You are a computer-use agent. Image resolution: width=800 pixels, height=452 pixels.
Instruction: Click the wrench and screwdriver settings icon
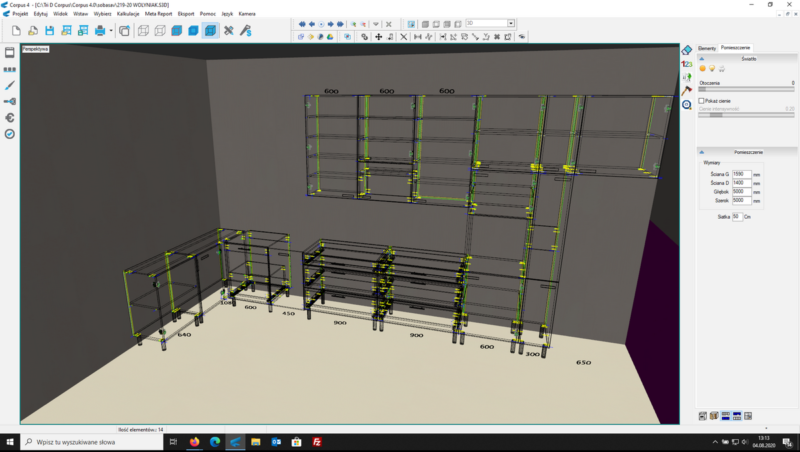228,31
